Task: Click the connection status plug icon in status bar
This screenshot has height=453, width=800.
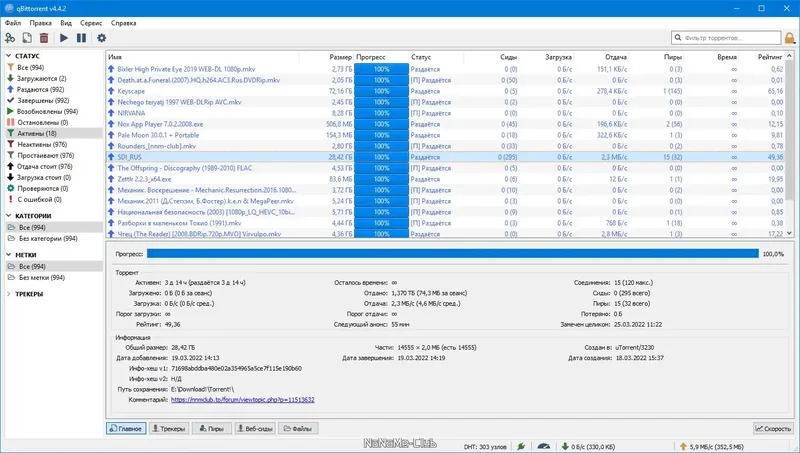Action: pos(521,446)
